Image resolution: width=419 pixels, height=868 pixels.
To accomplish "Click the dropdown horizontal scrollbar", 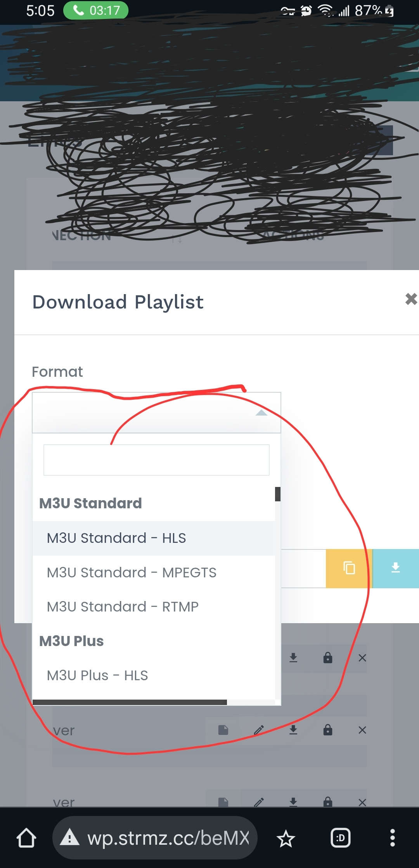I will pos(130,702).
